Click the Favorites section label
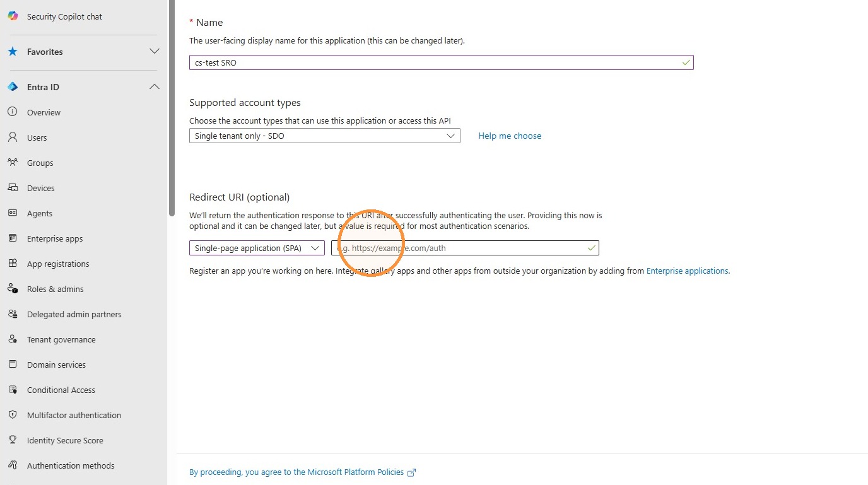Image resolution: width=868 pixels, height=485 pixels. [45, 52]
